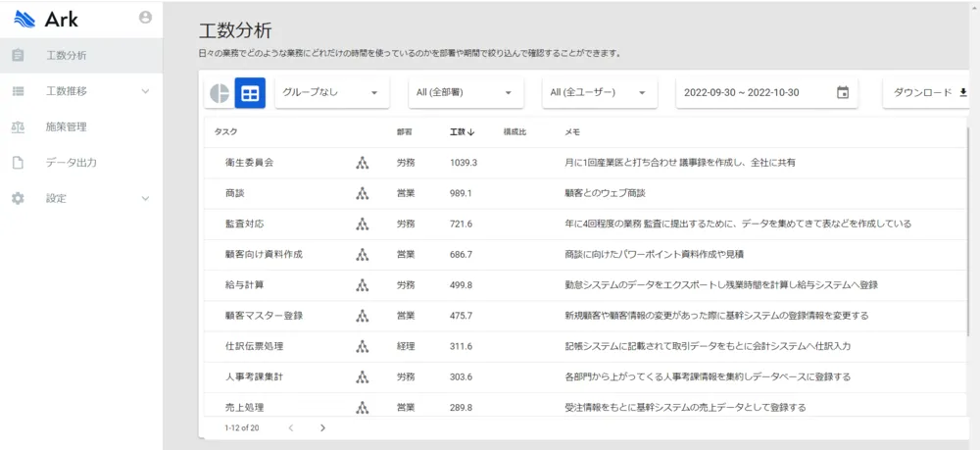Open データ出力 menu item
The image size is (980, 450).
[x=81, y=163]
